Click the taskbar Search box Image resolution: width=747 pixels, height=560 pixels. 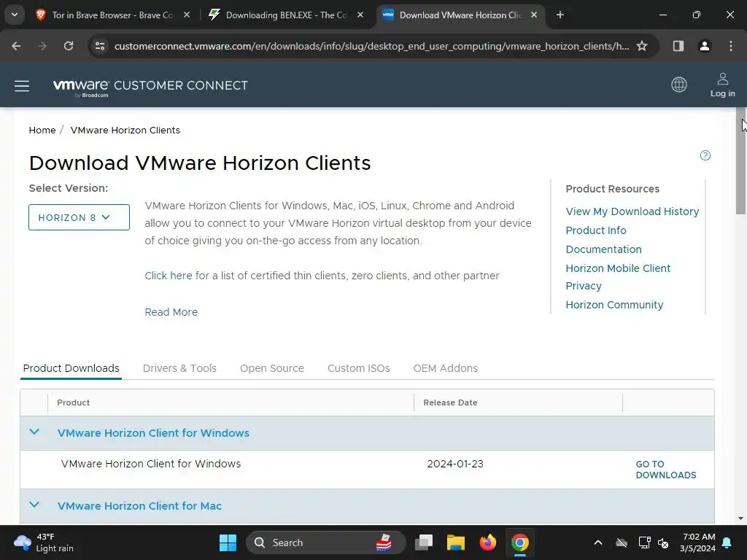(326, 542)
